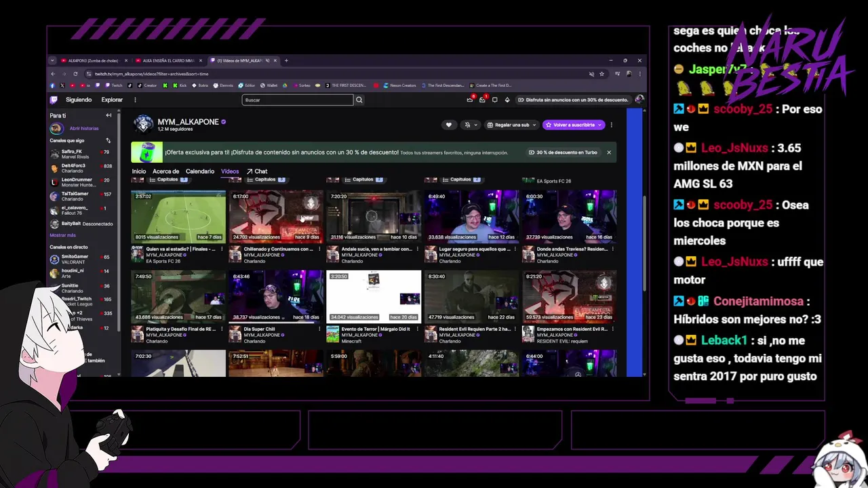Open the Siguiendo navigation link
868x488 pixels.
79,100
